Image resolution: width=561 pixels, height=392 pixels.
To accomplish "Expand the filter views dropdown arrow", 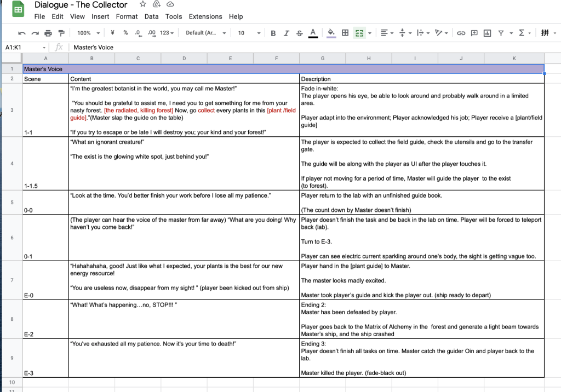I will click(511, 33).
